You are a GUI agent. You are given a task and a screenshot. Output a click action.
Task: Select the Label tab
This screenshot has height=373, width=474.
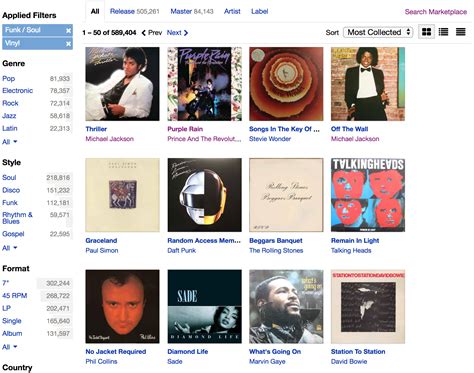click(x=259, y=11)
